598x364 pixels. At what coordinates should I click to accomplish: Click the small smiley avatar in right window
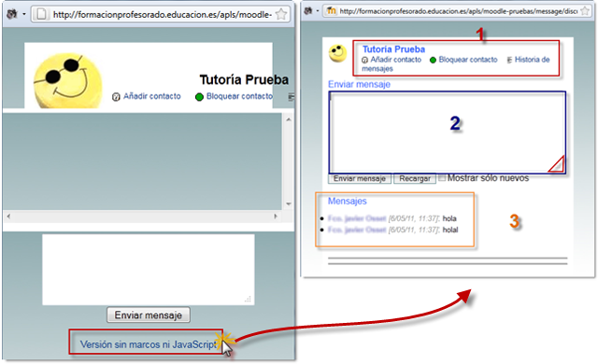(338, 53)
